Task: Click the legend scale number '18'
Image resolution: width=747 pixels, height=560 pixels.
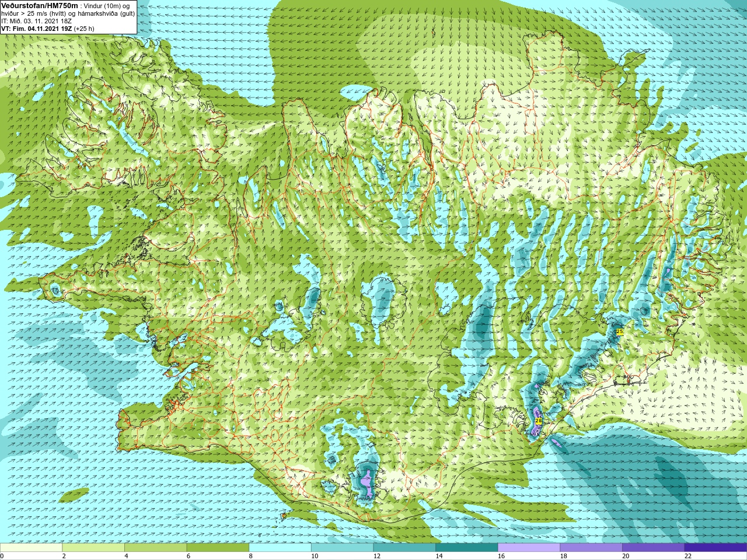Action: tap(563, 556)
